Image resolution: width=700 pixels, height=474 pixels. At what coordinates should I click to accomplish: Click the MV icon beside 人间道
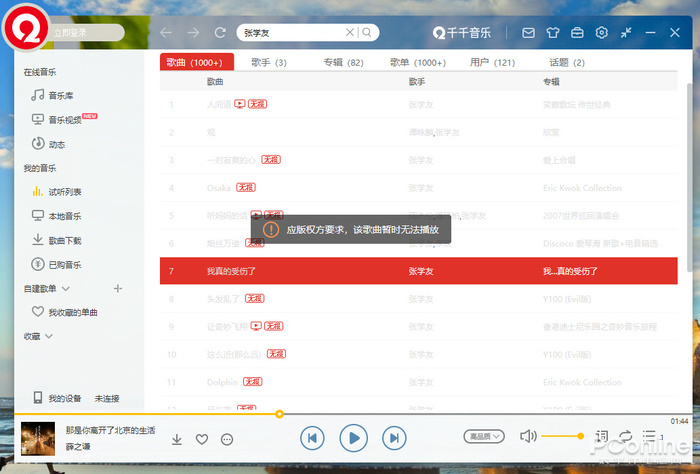point(240,104)
